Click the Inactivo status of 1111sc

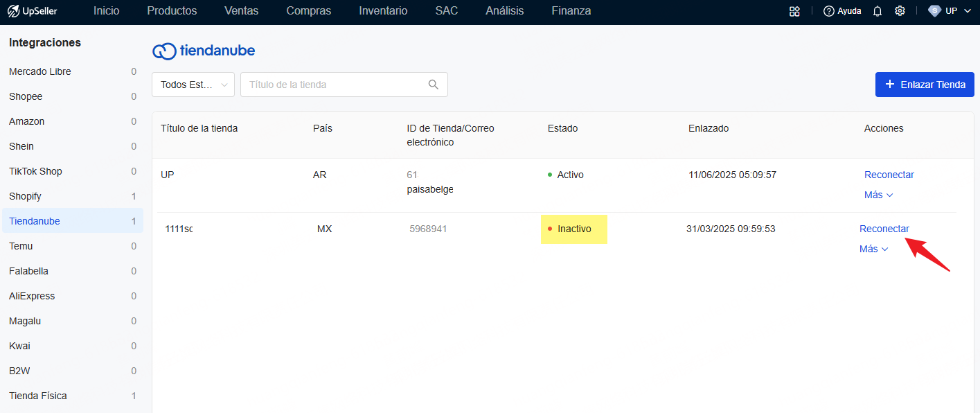click(x=574, y=229)
